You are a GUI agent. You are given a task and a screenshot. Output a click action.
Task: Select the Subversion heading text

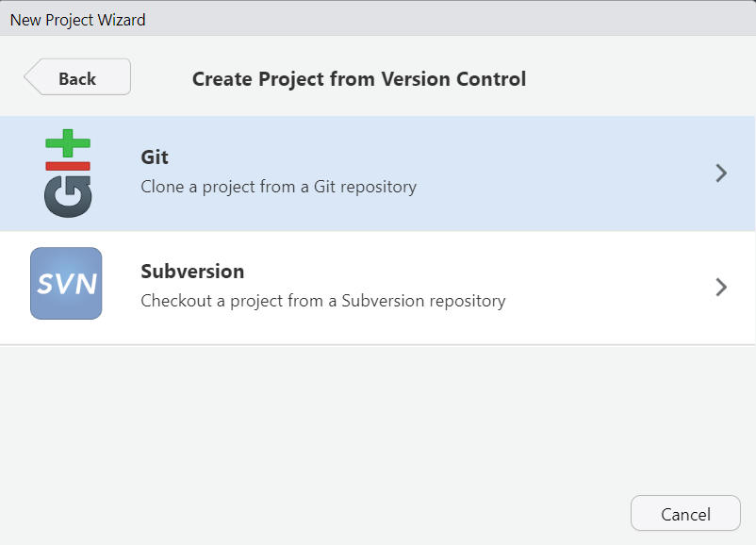pos(192,272)
